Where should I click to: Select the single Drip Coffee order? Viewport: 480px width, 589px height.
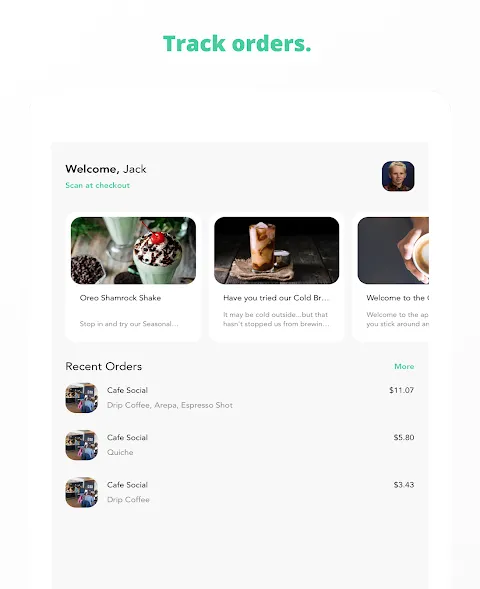point(240,492)
